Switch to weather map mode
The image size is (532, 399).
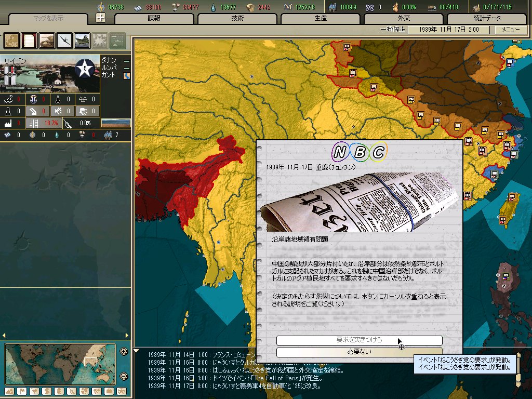click(34, 391)
